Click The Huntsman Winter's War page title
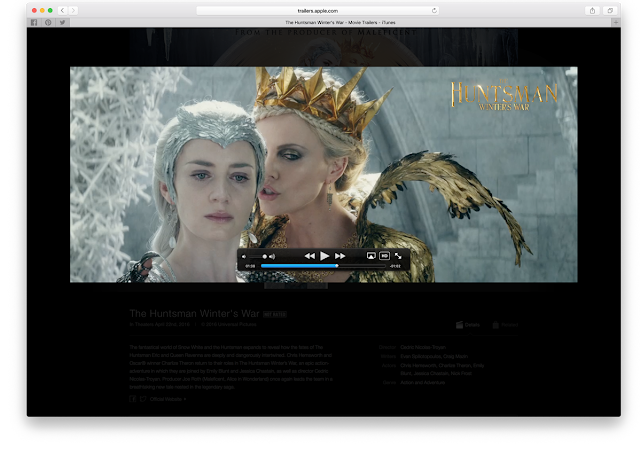Image resolution: width=640 pixels, height=454 pixels. pos(194,314)
